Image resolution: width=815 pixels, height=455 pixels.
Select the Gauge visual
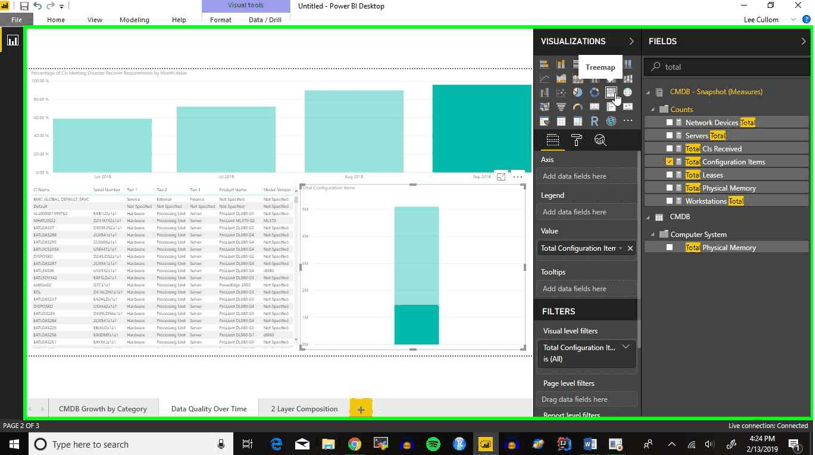(x=577, y=107)
